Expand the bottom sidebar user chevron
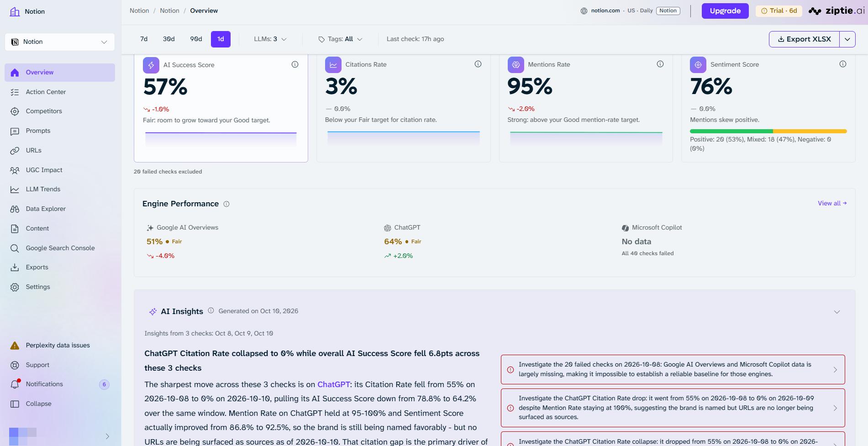Screen dimensions: 868x446 tap(107, 436)
